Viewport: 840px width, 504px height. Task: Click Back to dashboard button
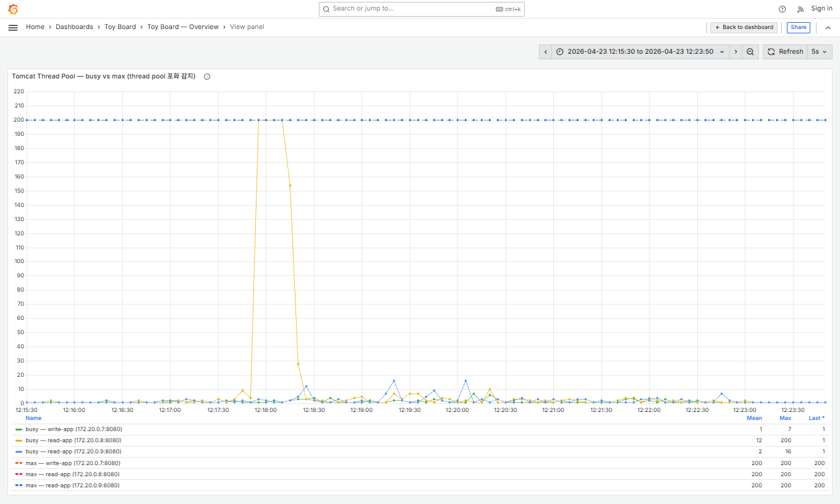[x=744, y=28]
